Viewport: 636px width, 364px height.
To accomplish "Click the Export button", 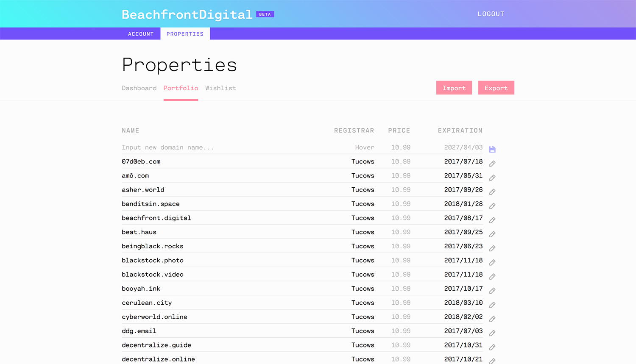I will [x=496, y=88].
